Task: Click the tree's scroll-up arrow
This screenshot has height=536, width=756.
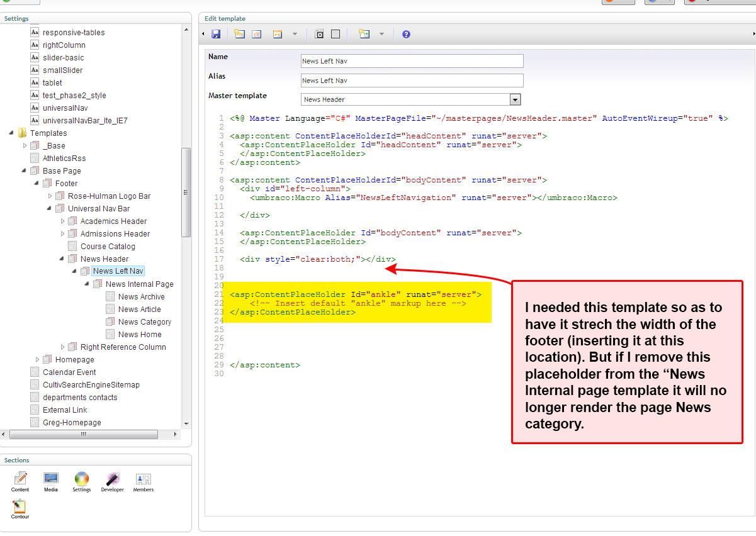Action: [186, 30]
